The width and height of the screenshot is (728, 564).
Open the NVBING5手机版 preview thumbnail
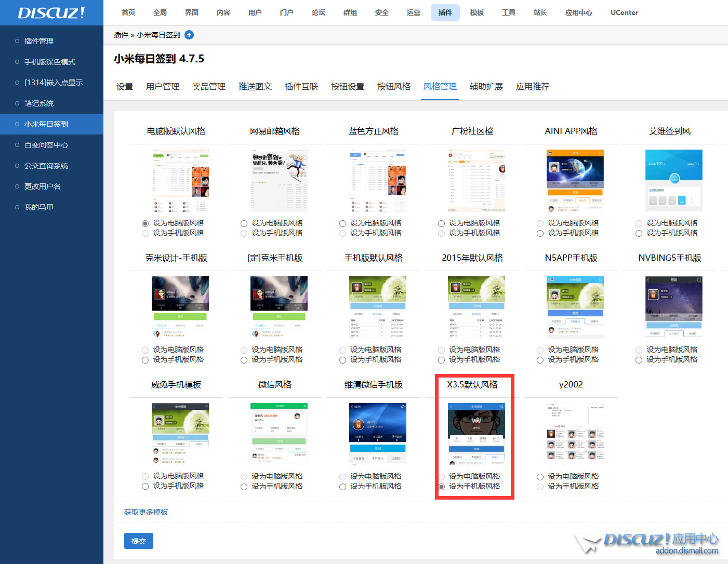tap(674, 307)
